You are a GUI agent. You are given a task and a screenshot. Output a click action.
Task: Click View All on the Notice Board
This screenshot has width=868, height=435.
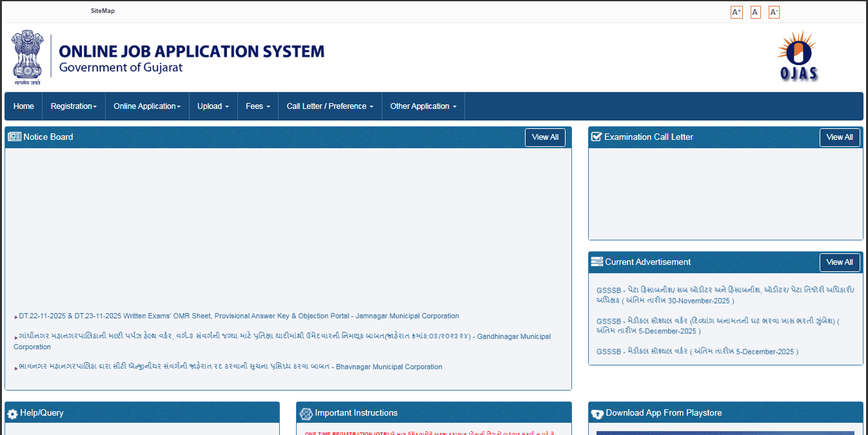(x=544, y=137)
